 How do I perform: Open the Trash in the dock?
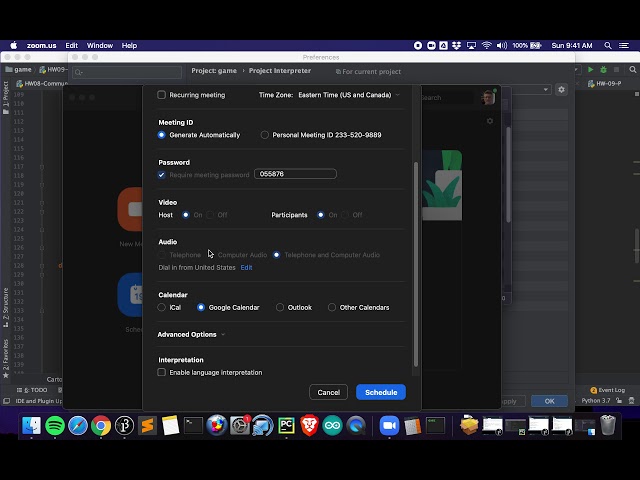(x=607, y=426)
